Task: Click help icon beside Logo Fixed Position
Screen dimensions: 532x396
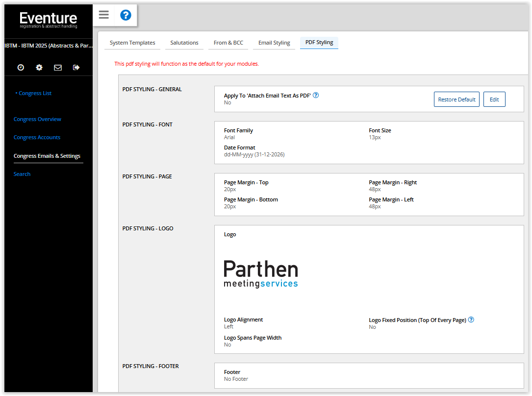Action: click(471, 320)
